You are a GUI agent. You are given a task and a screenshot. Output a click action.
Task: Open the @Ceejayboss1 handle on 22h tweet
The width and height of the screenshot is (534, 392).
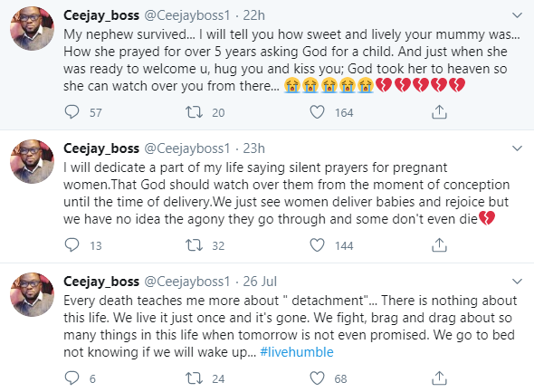pos(187,15)
